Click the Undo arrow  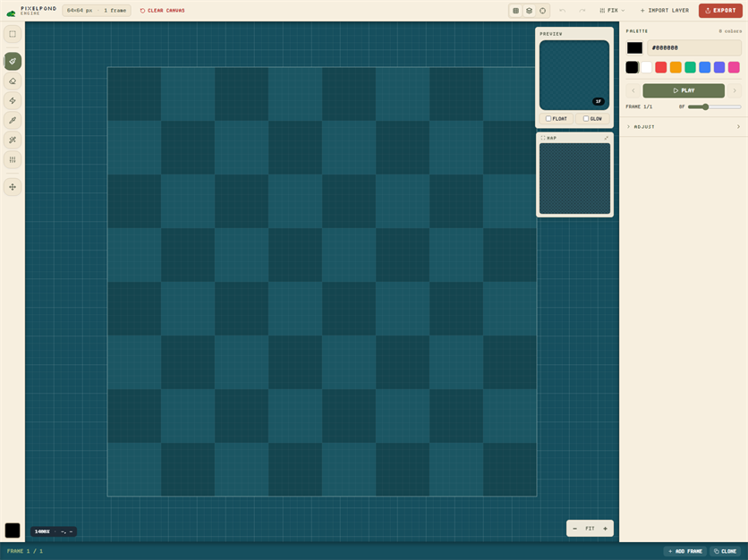(563, 11)
